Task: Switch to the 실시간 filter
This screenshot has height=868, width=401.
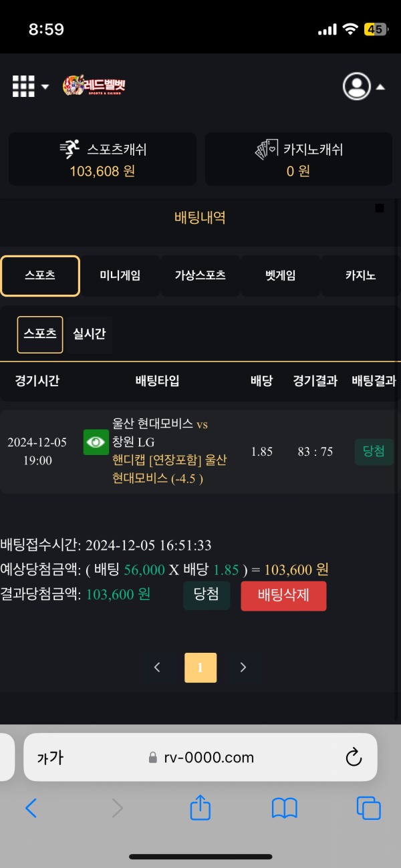Action: point(89,334)
